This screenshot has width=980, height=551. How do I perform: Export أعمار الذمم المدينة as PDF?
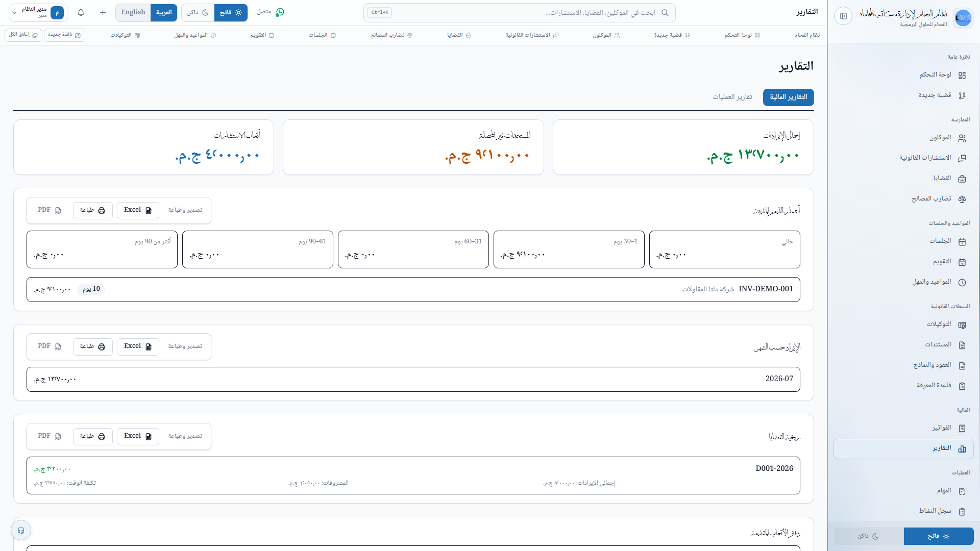click(x=50, y=211)
